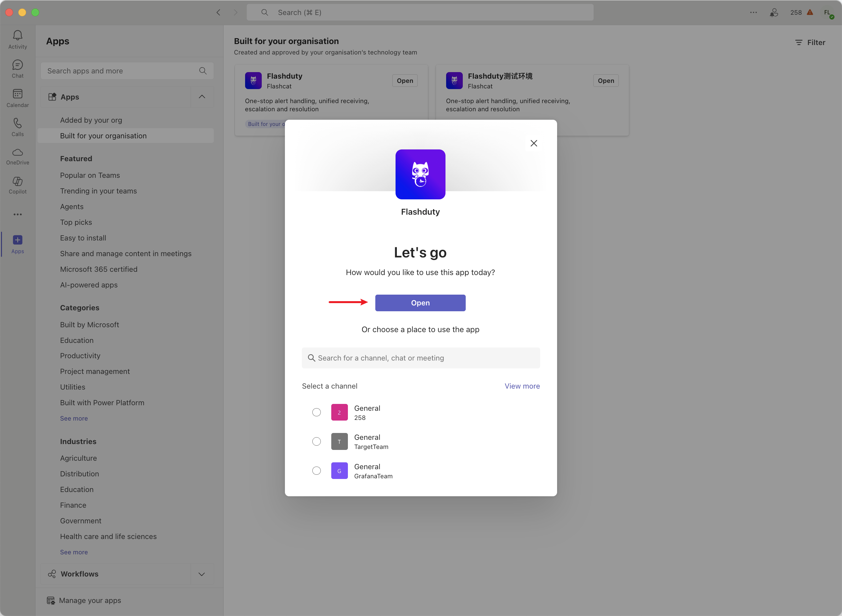The width and height of the screenshot is (842, 616).
Task: Select Share and manage content in meetings
Action: [126, 254]
